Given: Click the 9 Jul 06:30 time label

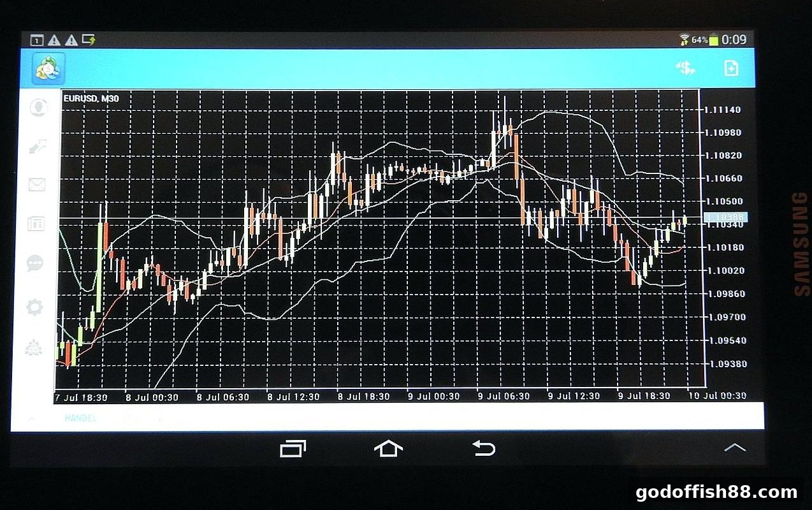Looking at the screenshot, I should (504, 396).
